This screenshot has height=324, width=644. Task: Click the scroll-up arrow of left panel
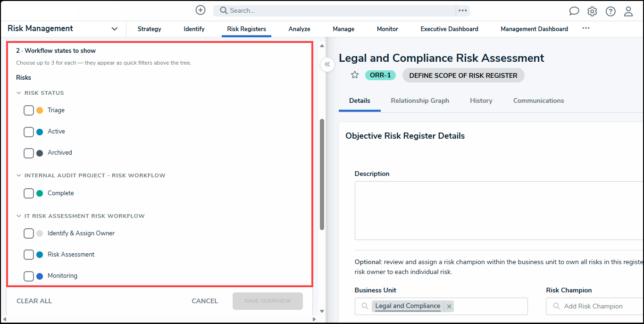coord(322,46)
